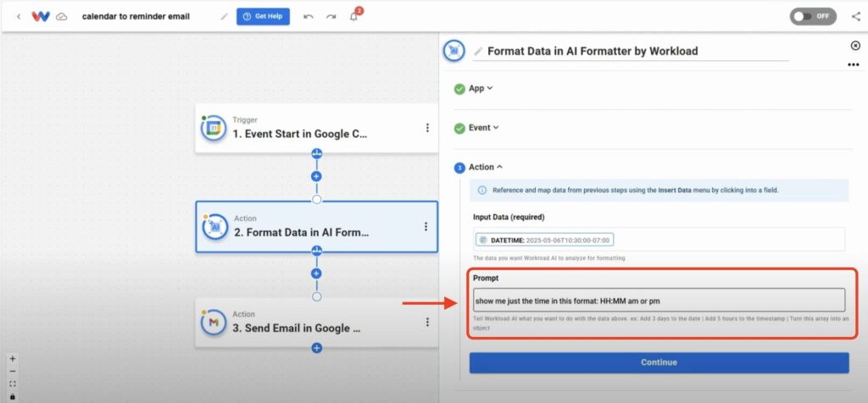Image resolution: width=868 pixels, height=403 pixels.
Task: Open menu for AI Formatter step
Action: pyautogui.click(x=426, y=227)
